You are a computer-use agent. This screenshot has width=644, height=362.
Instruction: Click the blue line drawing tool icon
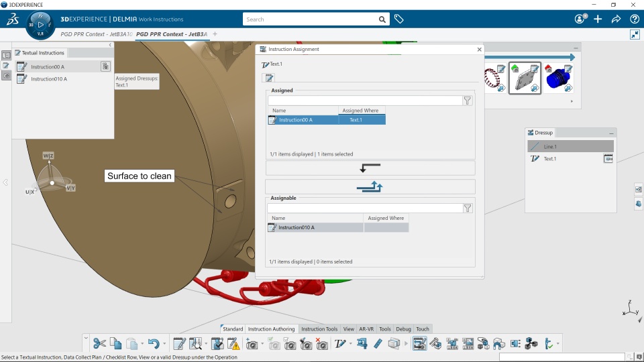(x=378, y=343)
